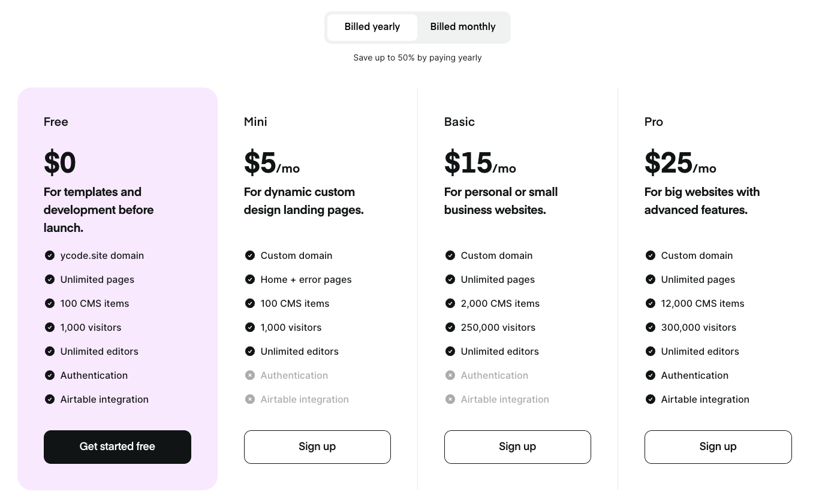
Task: Select the crossed-out Authentication icon under Mini
Action: click(x=250, y=375)
